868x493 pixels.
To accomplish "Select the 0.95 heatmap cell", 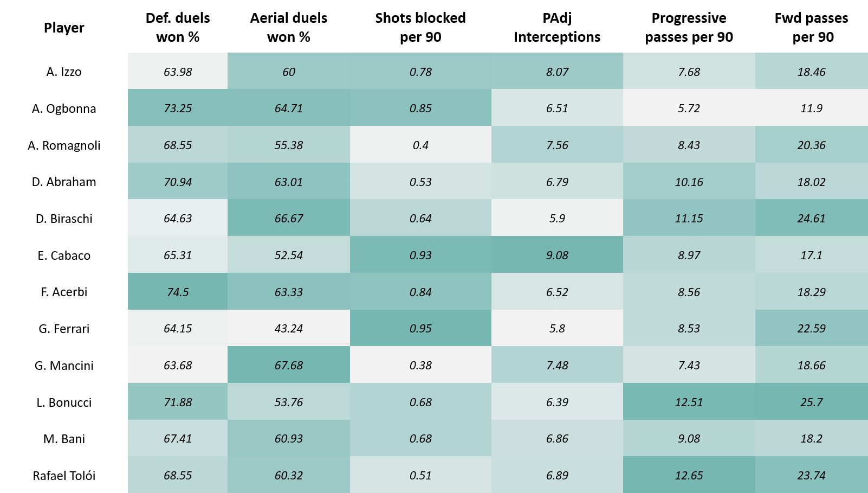I will [x=420, y=328].
